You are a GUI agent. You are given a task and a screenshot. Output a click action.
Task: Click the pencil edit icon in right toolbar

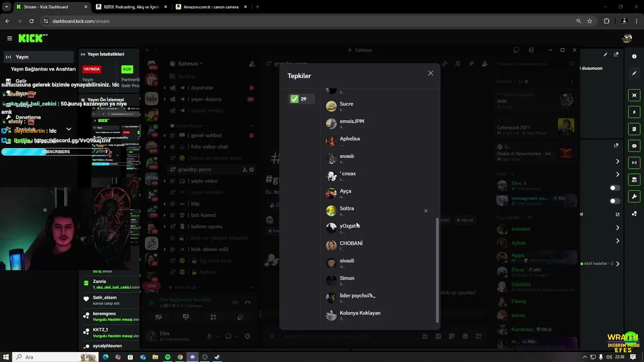[x=634, y=73]
